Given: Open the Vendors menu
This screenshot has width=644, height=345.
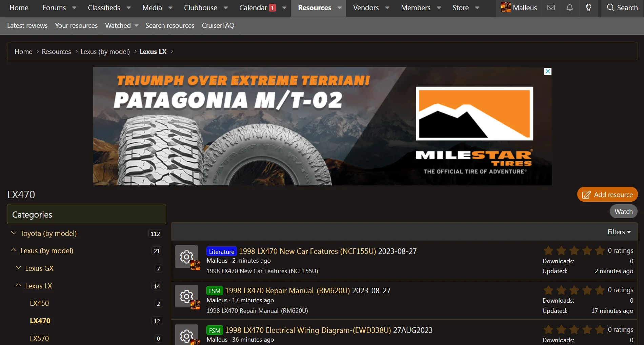Looking at the screenshot, I should point(366,8).
